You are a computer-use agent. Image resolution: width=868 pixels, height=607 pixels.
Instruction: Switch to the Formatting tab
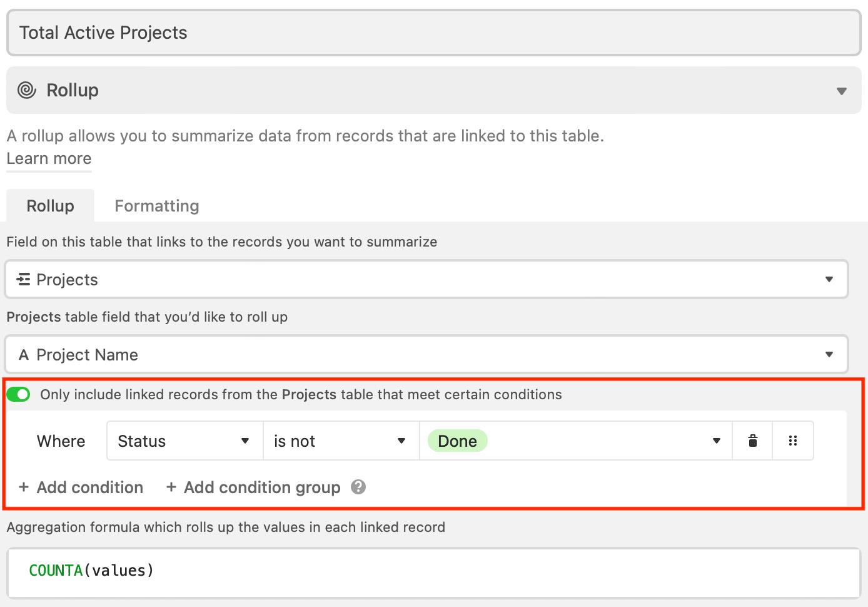point(157,206)
